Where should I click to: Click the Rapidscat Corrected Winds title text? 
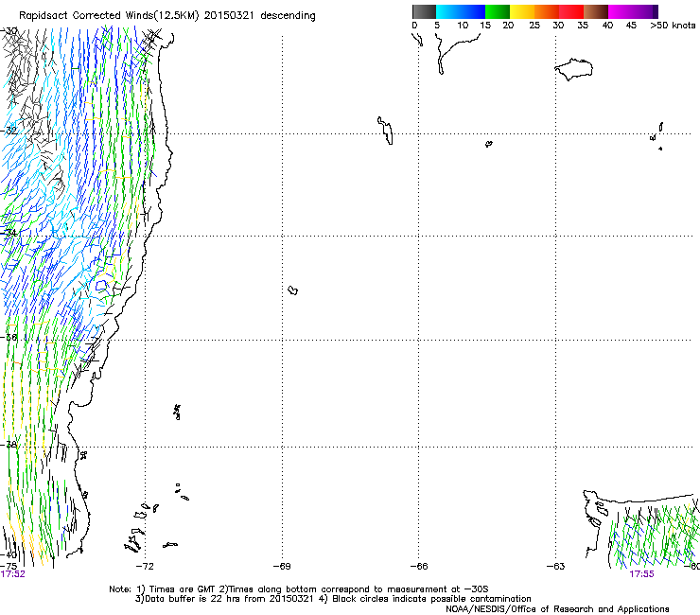(167, 15)
